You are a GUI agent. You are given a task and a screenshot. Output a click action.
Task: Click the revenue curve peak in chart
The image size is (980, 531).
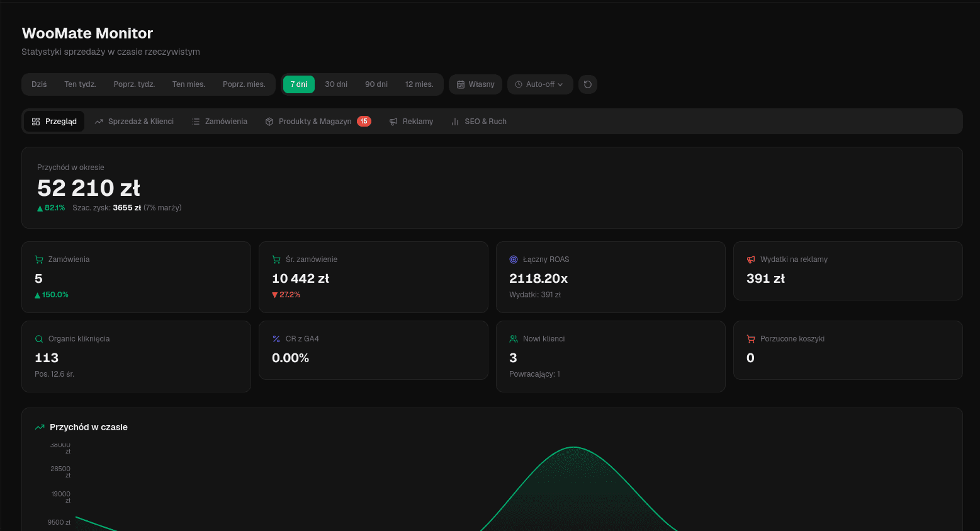pos(574,448)
